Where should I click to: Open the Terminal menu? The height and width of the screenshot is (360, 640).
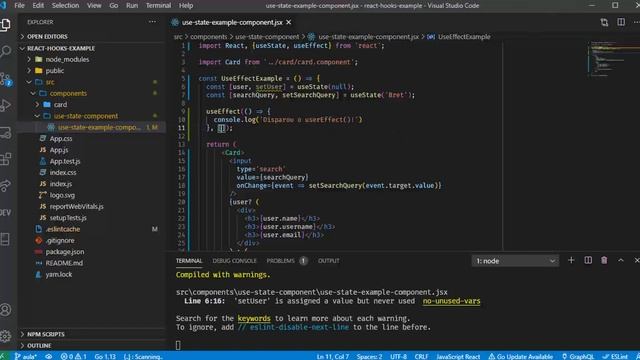coord(158,5)
